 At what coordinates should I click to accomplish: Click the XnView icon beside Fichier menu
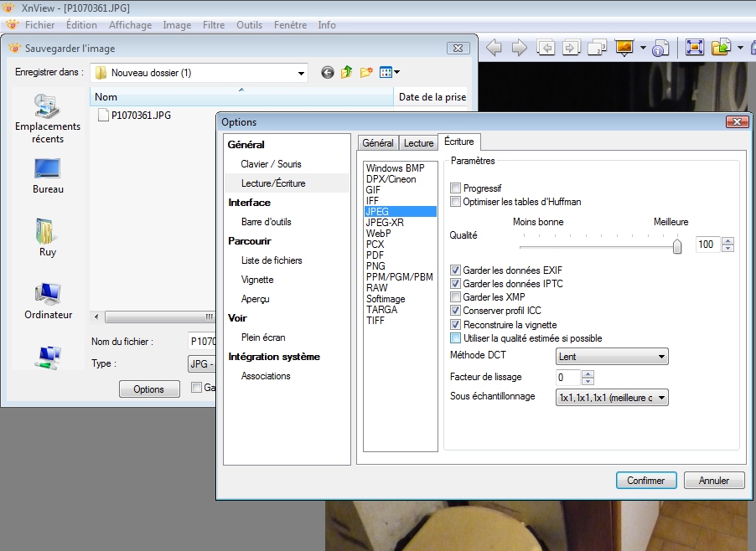point(13,24)
